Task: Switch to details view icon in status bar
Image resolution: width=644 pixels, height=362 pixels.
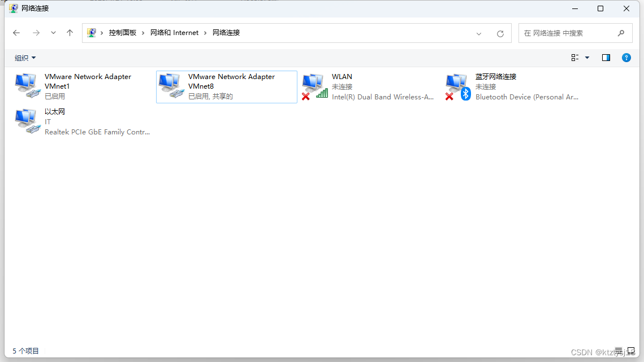Action: (x=619, y=351)
